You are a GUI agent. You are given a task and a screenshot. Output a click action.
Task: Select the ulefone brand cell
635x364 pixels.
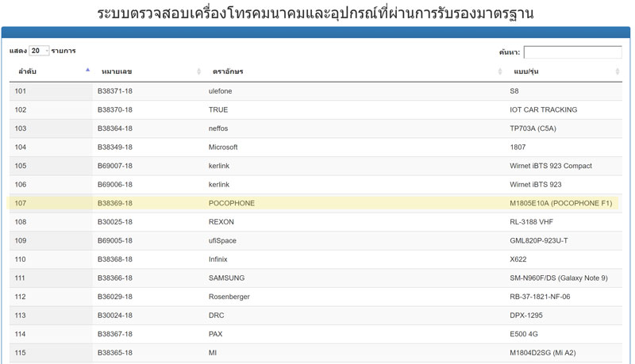click(221, 91)
